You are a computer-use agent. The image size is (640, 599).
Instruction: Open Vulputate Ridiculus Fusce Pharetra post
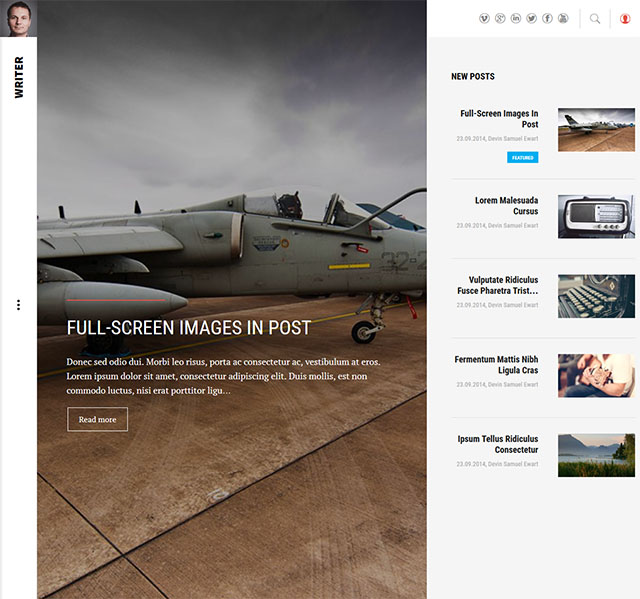497,285
